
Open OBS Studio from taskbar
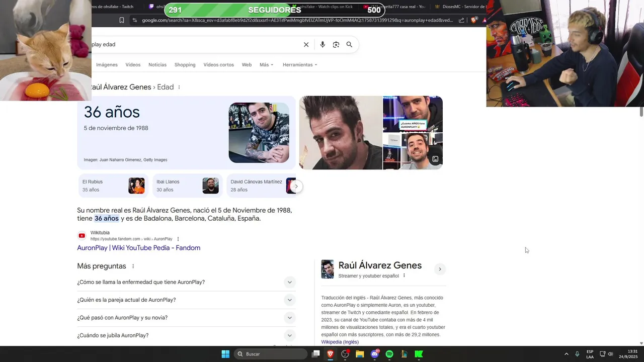(345, 354)
